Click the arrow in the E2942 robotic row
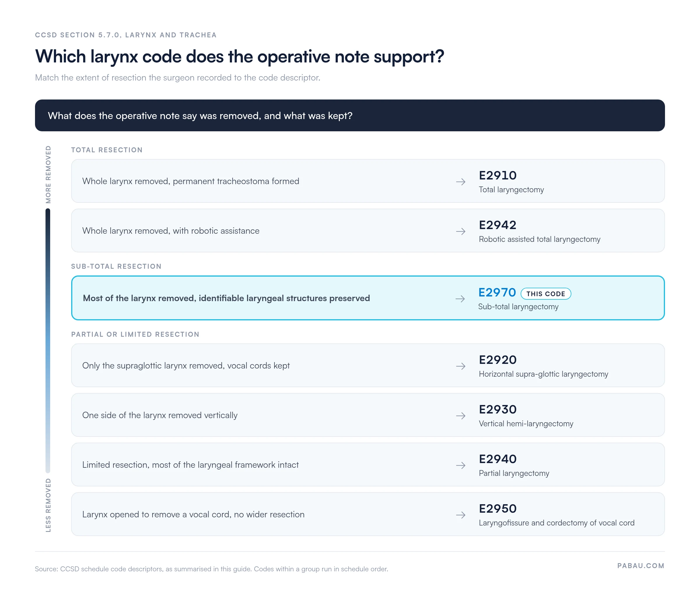The height and width of the screenshot is (604, 700). (461, 231)
